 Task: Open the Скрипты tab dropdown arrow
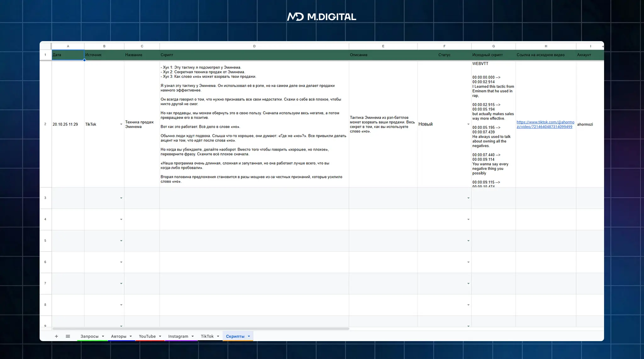pyautogui.click(x=249, y=336)
